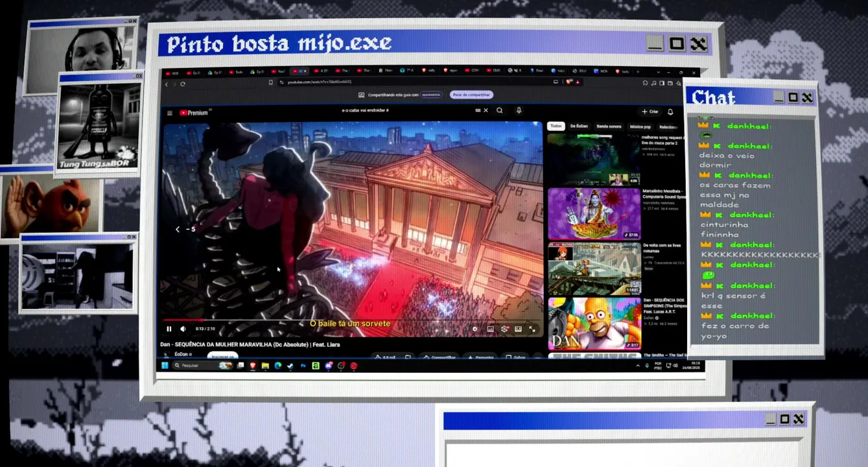Image resolution: width=868 pixels, height=467 pixels.
Task: Close the Chat window
Action: [x=807, y=97]
